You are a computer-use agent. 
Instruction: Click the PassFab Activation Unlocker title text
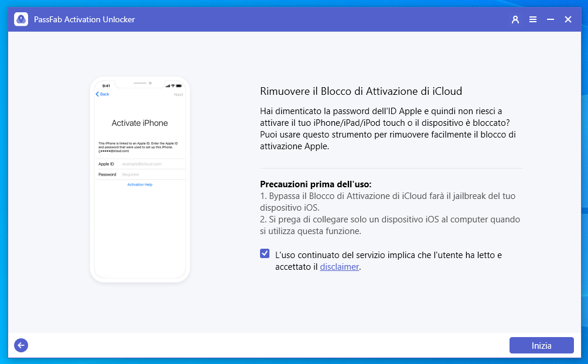pos(84,19)
